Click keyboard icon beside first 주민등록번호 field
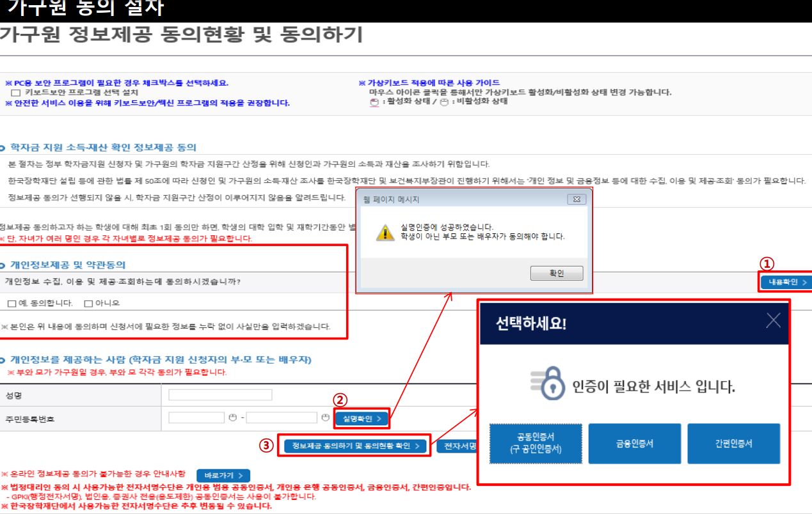Viewport: 812px width, 514px height. point(232,416)
